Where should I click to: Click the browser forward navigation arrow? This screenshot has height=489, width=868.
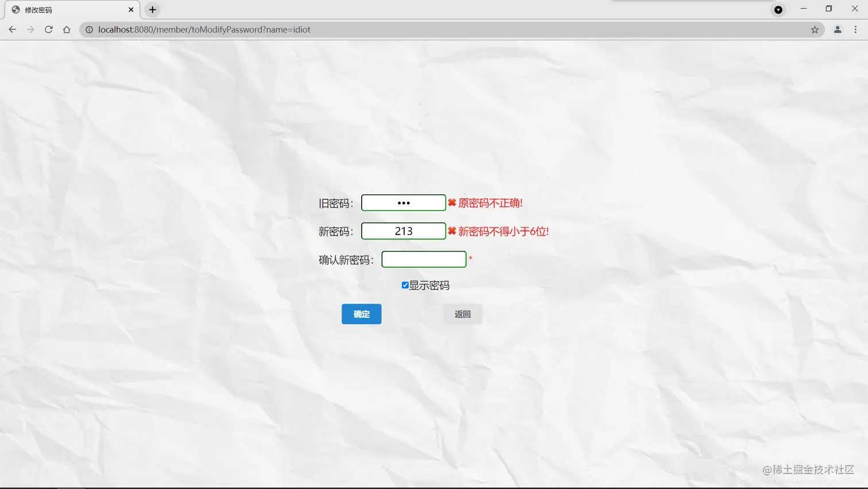tap(30, 29)
